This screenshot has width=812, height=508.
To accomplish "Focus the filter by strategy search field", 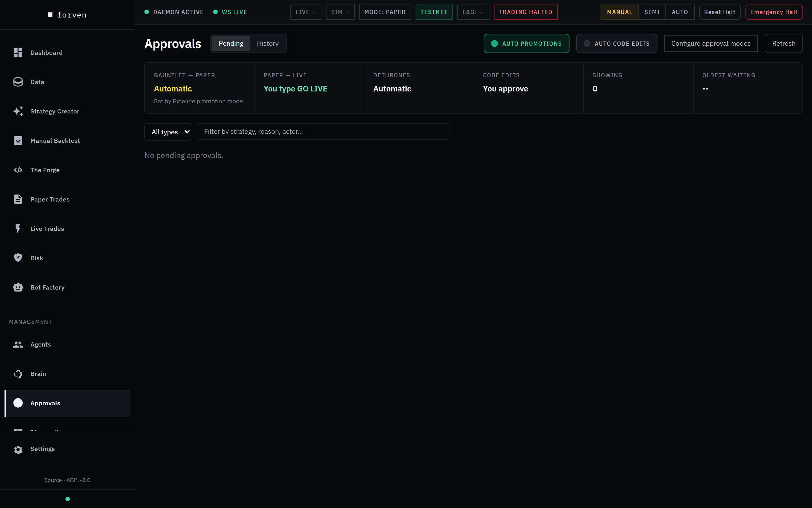I will click(323, 131).
